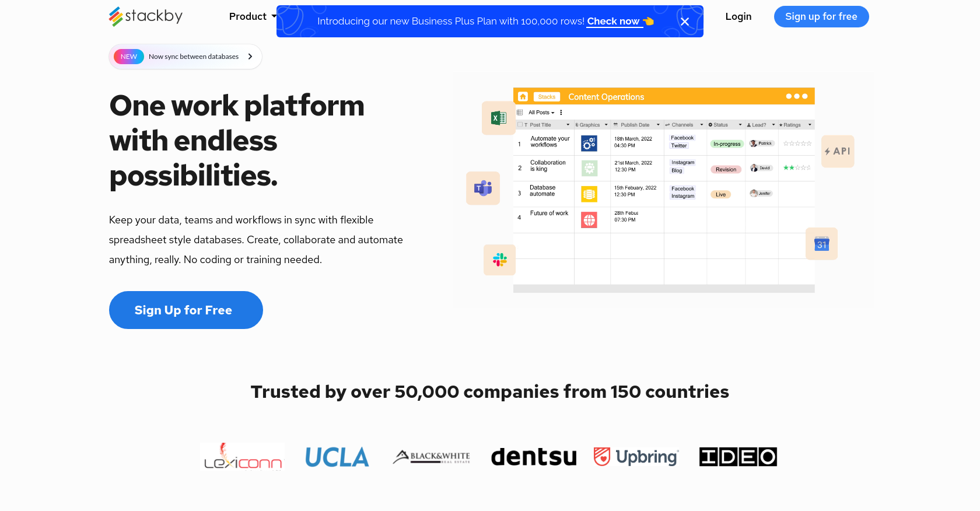Viewport: 980px width, 511px height.
Task: Click the Slack integration icon
Action: click(x=500, y=260)
